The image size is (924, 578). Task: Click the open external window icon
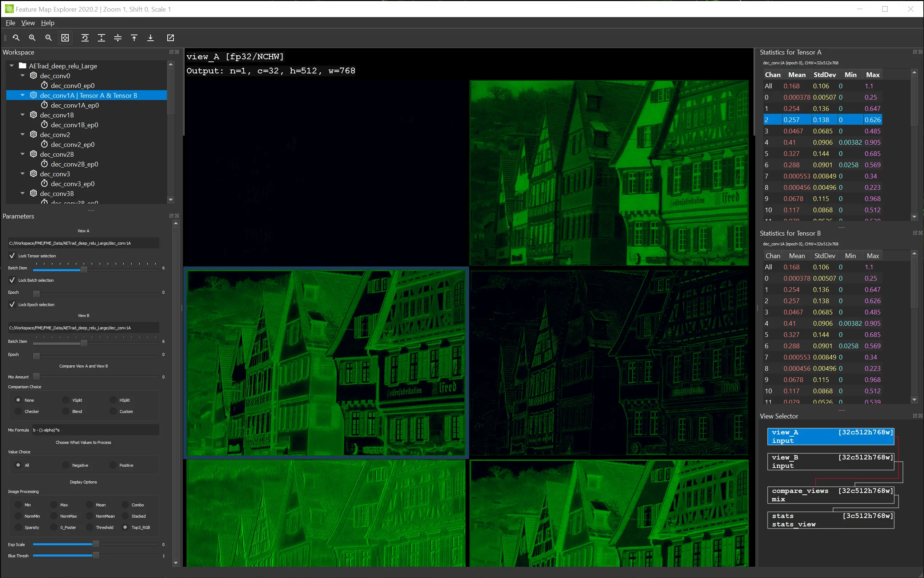point(171,38)
